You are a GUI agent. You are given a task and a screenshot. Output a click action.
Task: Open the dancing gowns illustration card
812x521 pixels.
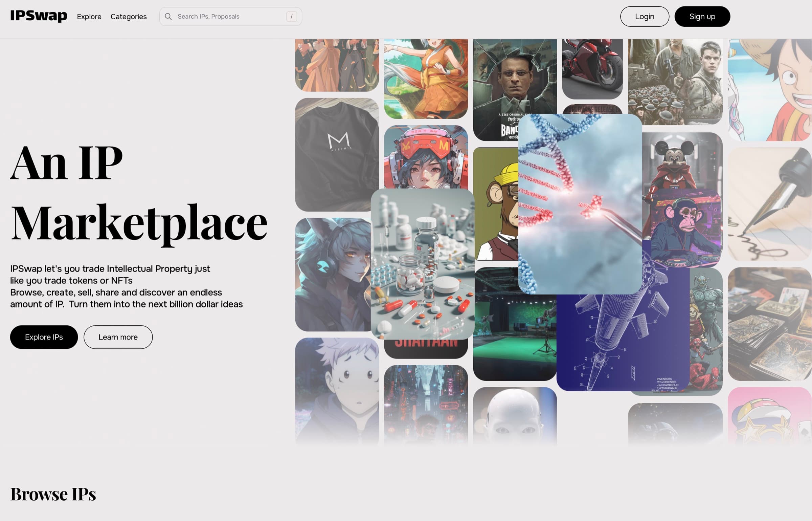pyautogui.click(x=337, y=65)
